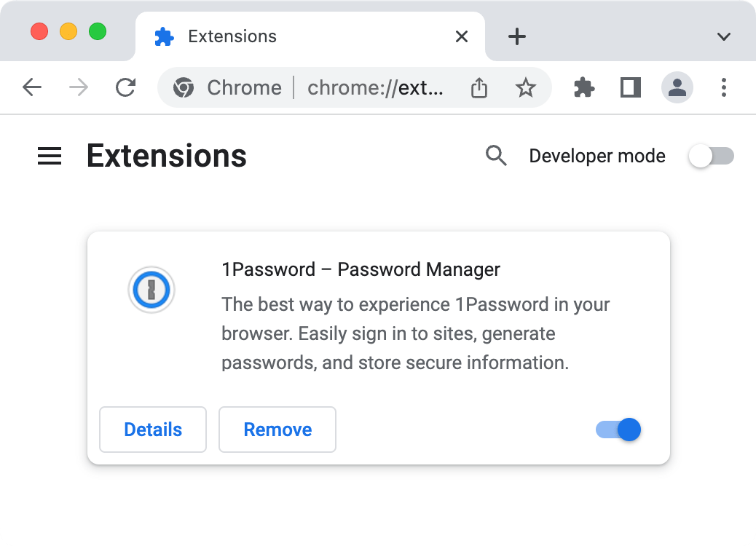Open the side panel icon
Viewport: 756px width, 546px height.
coord(630,87)
